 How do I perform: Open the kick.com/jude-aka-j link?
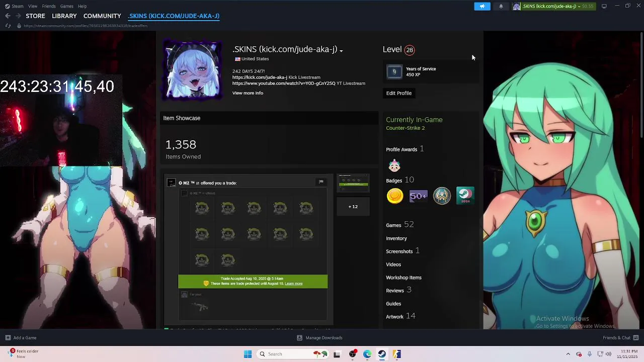click(260, 77)
